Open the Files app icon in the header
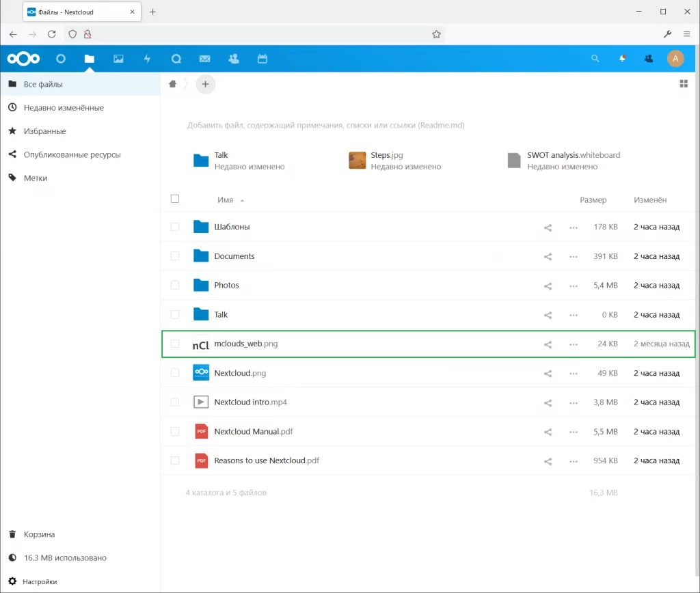Image resolution: width=700 pixels, height=593 pixels. (x=90, y=59)
